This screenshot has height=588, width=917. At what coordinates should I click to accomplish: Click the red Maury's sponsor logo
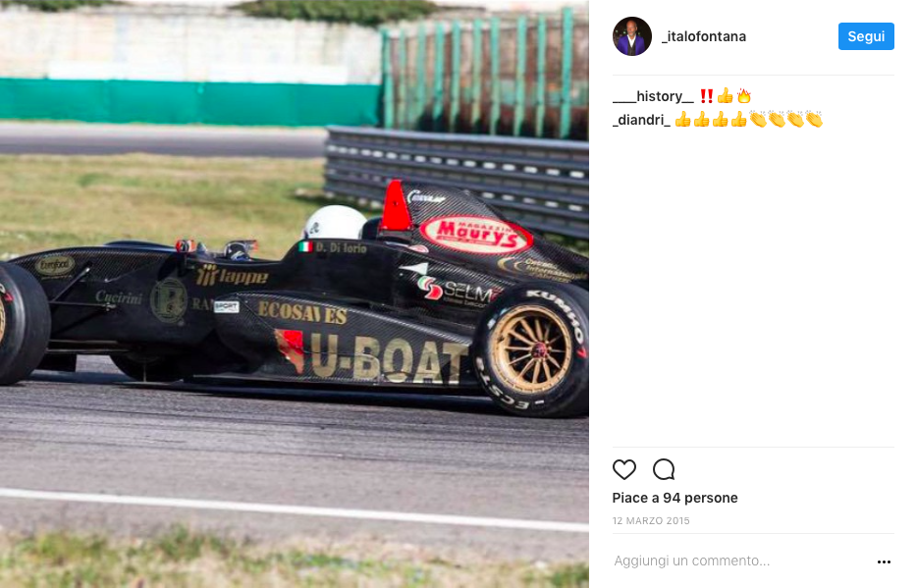click(x=476, y=234)
